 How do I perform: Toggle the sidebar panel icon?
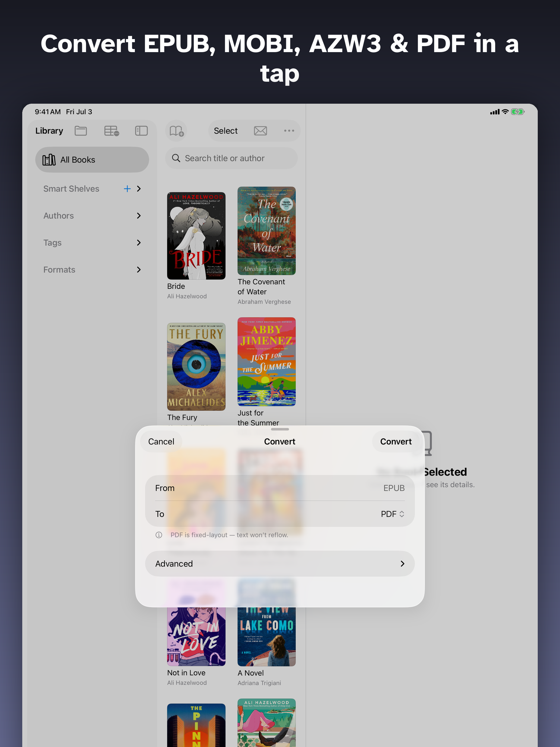141,131
